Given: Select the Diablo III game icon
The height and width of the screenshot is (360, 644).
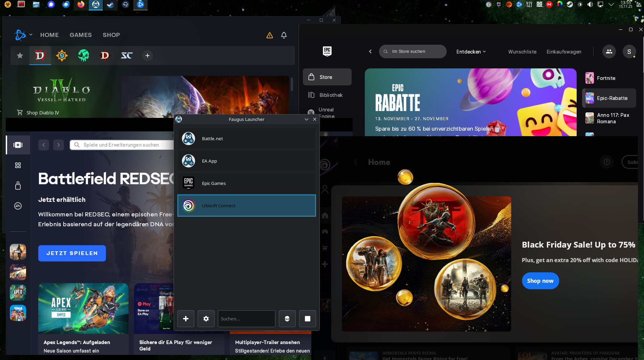Looking at the screenshot, I should click(105, 56).
